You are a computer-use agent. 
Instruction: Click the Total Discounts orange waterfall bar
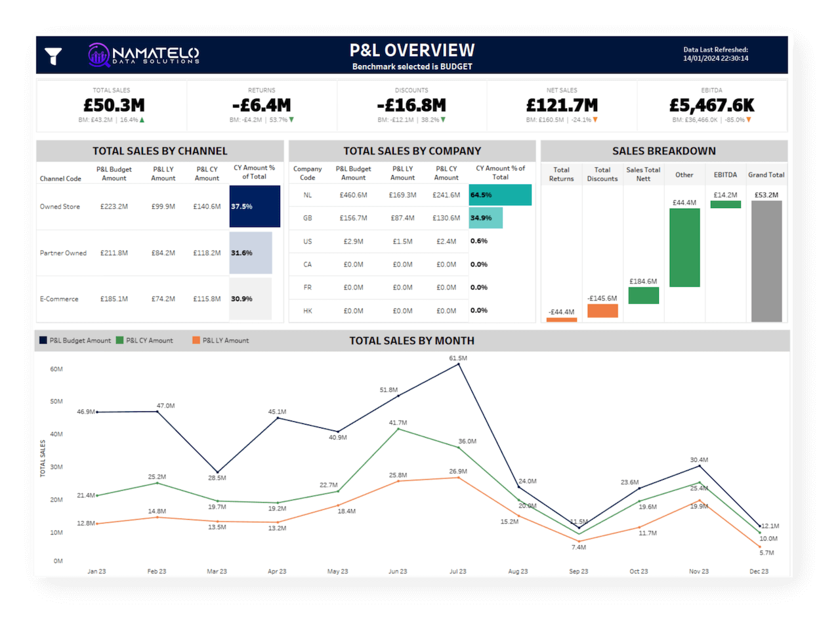tap(602, 311)
